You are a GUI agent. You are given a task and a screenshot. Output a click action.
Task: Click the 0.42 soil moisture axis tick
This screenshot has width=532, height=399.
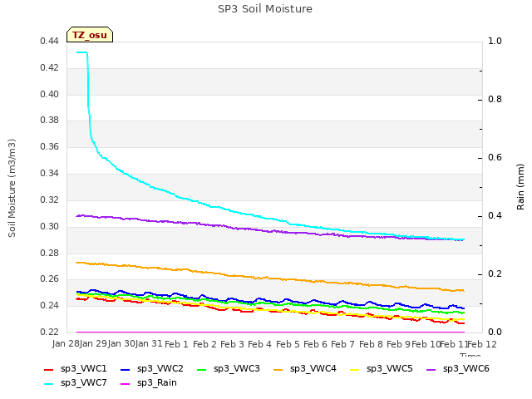tap(49, 68)
